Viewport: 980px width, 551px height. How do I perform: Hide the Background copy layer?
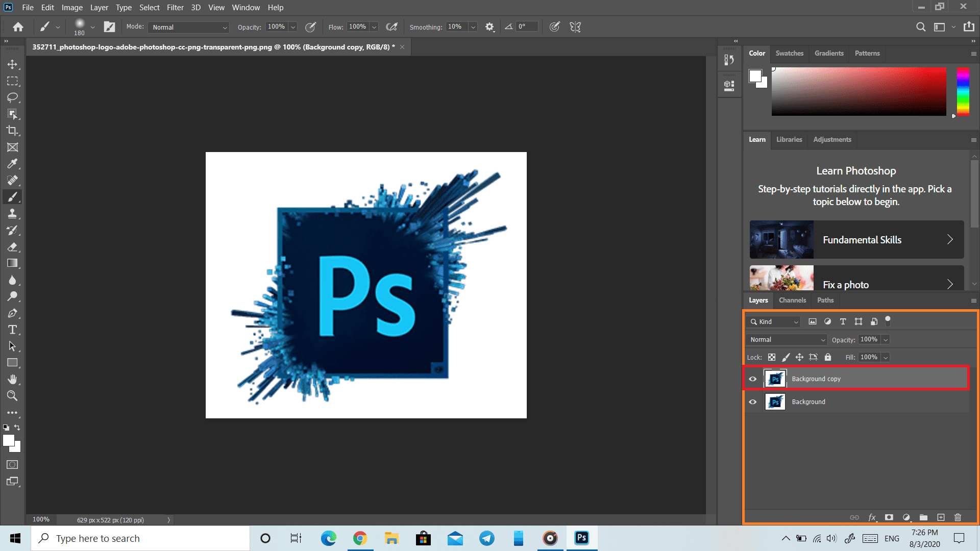tap(753, 379)
